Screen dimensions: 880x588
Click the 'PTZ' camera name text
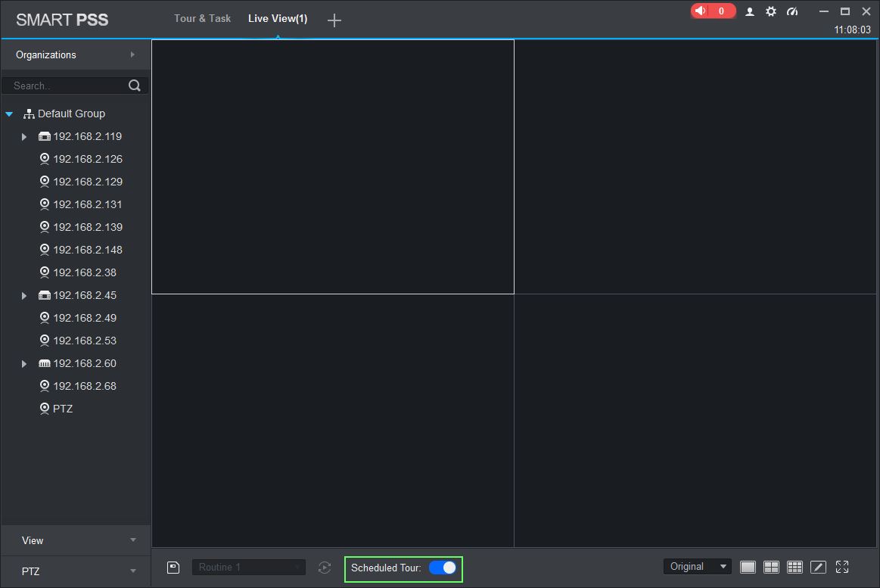[63, 409]
